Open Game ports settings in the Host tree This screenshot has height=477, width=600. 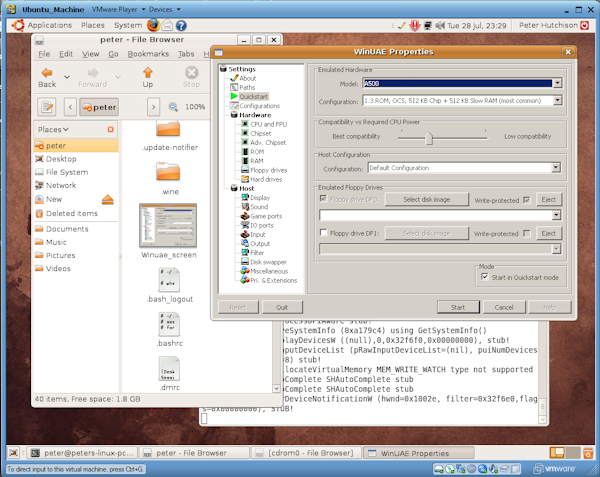click(x=266, y=216)
